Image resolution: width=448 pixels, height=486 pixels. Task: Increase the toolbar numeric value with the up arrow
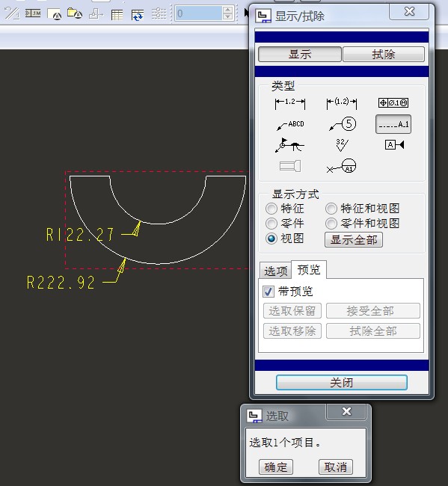[x=228, y=10]
